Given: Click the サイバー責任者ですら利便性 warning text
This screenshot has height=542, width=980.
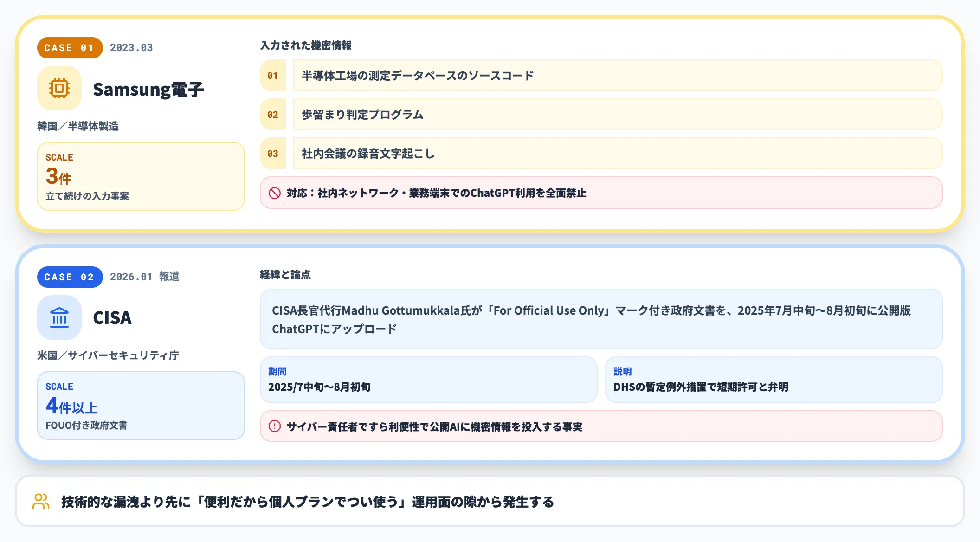Looking at the screenshot, I should [x=434, y=427].
